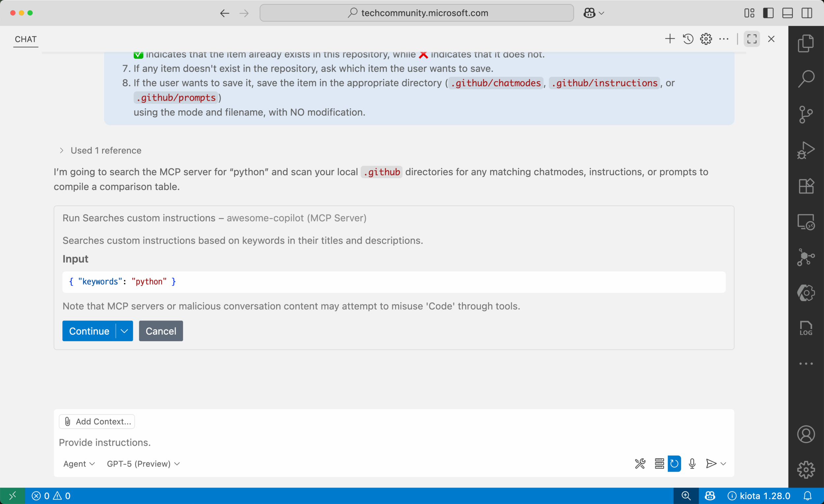
Task: Toggle the bottom panel layout button
Action: (787, 13)
